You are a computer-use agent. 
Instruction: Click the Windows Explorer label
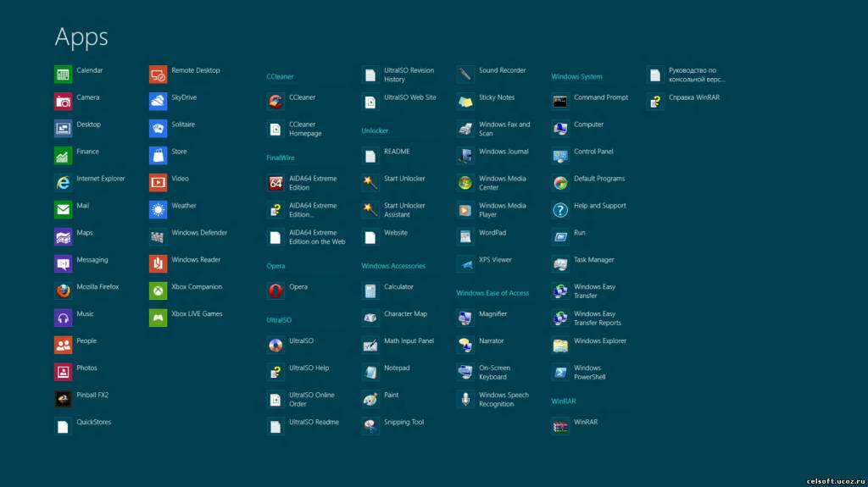pos(600,340)
